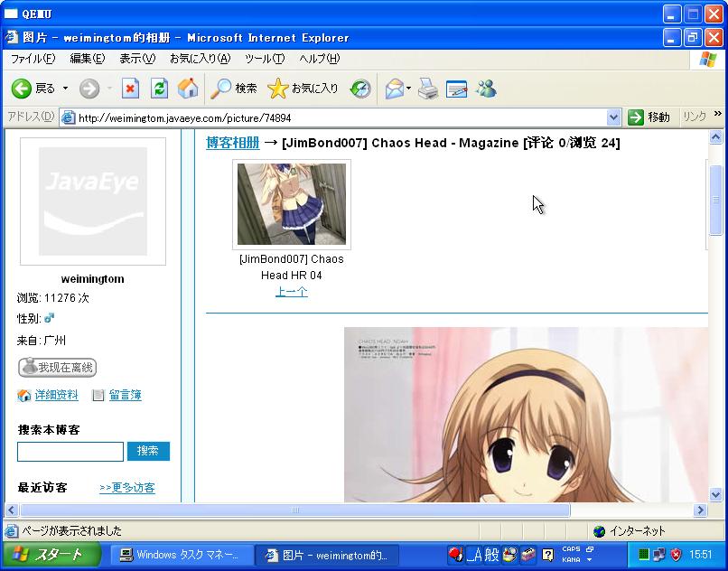Click the network connection tray icon

coord(659,554)
